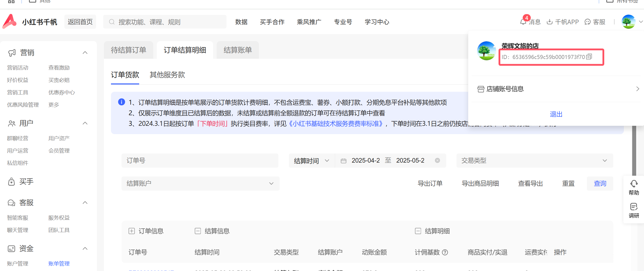
Task: Collapse the 结算明细 column group
Action: (x=418, y=231)
